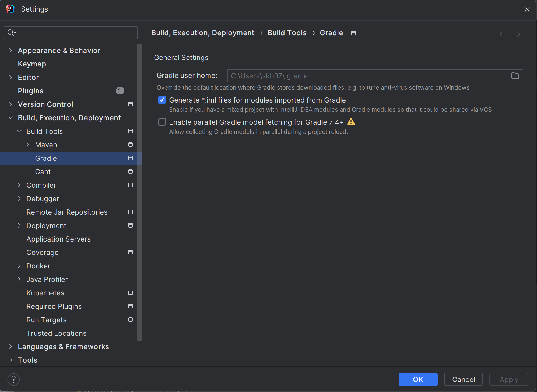This screenshot has height=392, width=537.
Task: Select Gant under Build Tools
Action: coord(43,172)
